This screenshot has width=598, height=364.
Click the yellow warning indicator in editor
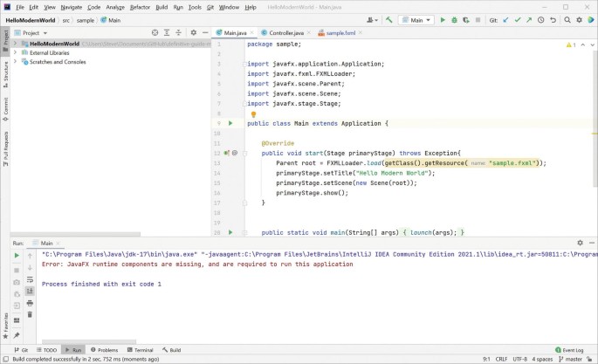pos(571,45)
